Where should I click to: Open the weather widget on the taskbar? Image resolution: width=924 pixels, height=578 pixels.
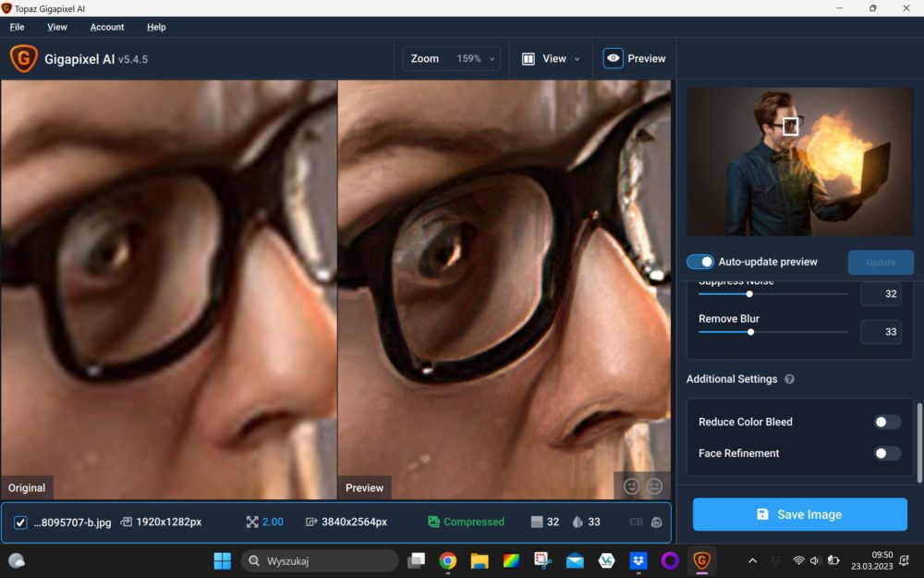tap(17, 561)
